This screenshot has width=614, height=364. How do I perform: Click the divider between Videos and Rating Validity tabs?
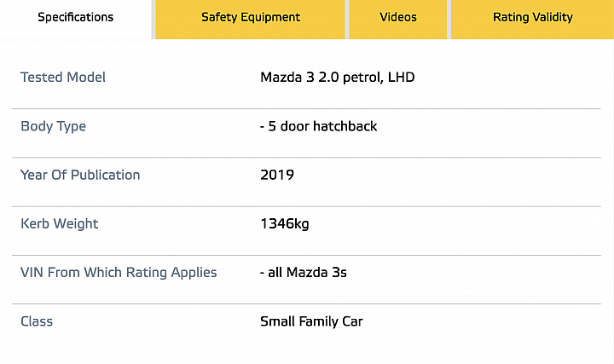449,19
